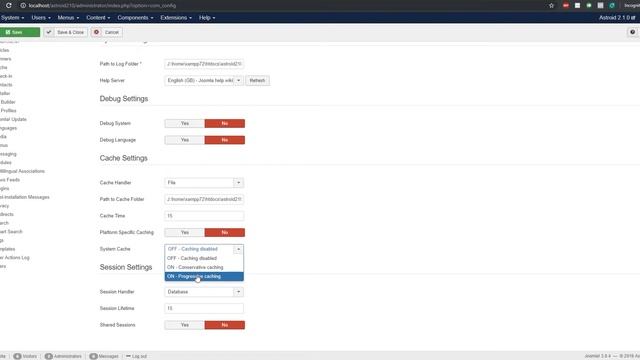Click the Messages count badge in status bar

pyautogui.click(x=93, y=356)
